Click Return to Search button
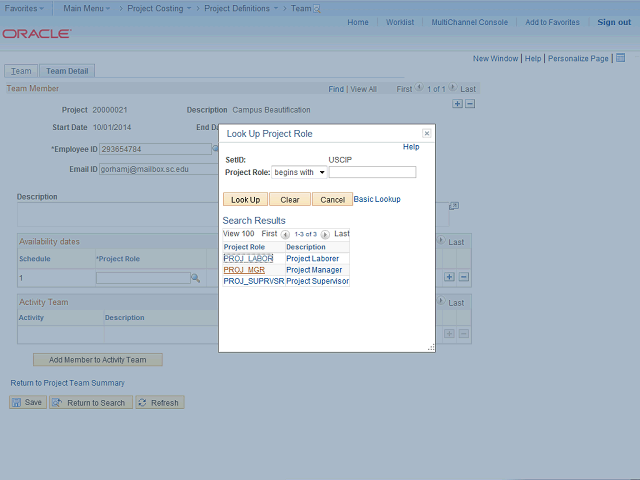This screenshot has height=480, width=640. click(91, 402)
